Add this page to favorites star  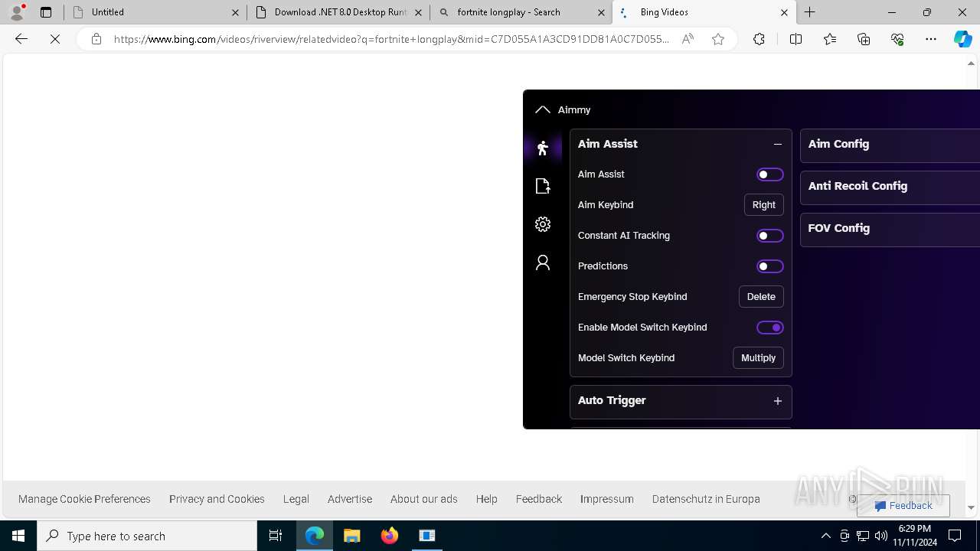(718, 39)
